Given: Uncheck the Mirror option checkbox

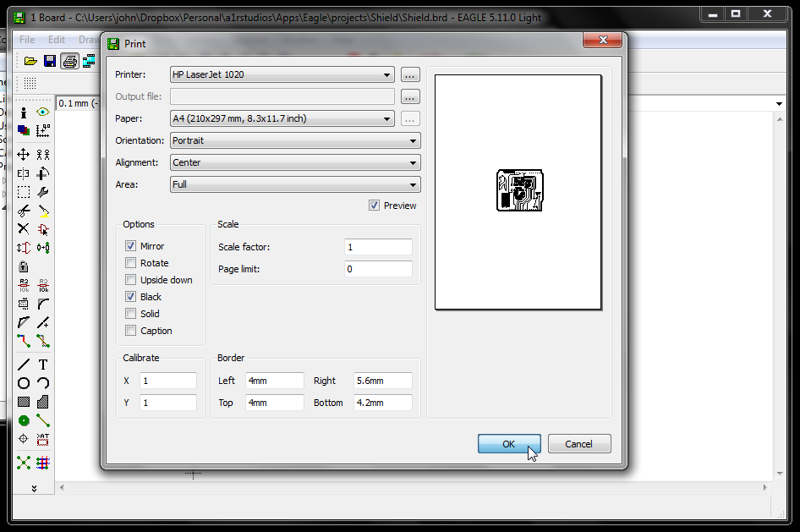Looking at the screenshot, I should 130,246.
